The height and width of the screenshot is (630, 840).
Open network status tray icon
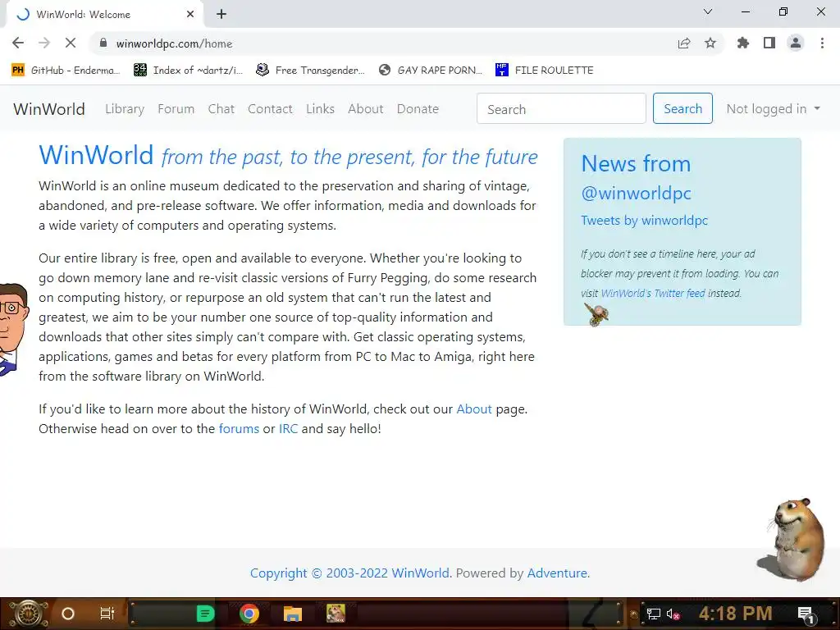(x=653, y=614)
